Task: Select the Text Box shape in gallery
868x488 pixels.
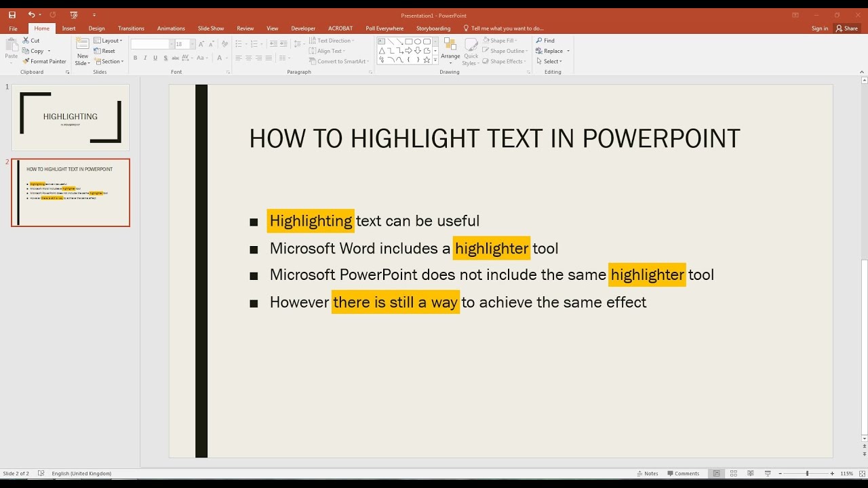Action: tap(382, 41)
